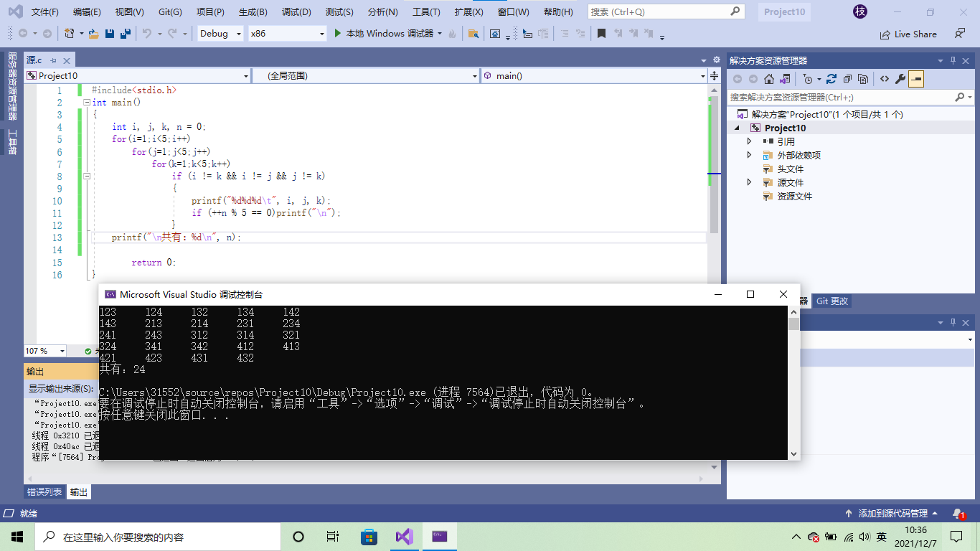Open the (全局范围) scope dropdown

(x=365, y=75)
